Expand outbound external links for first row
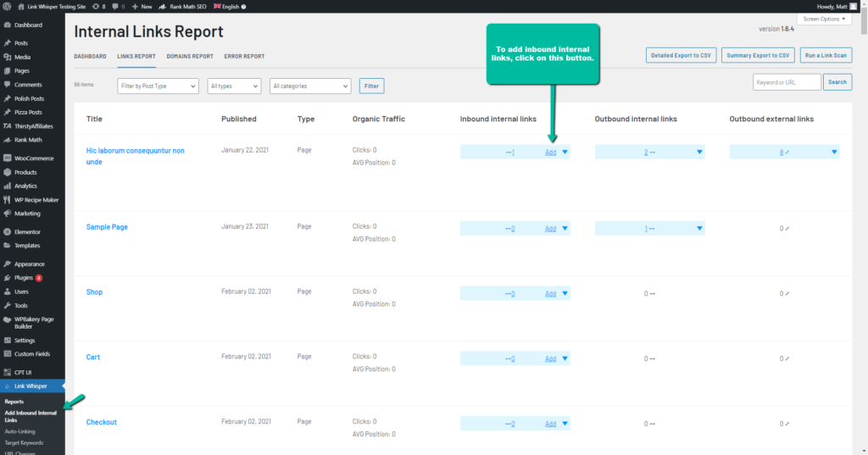The width and height of the screenshot is (868, 455). (x=835, y=153)
